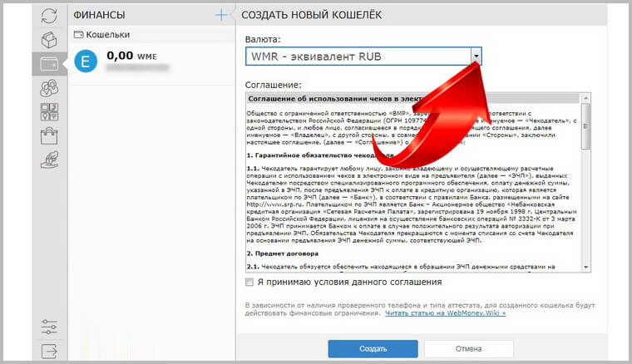This screenshot has width=632, height=364.
Task: Open the settings sliders sidebar icon
Action: point(49,327)
